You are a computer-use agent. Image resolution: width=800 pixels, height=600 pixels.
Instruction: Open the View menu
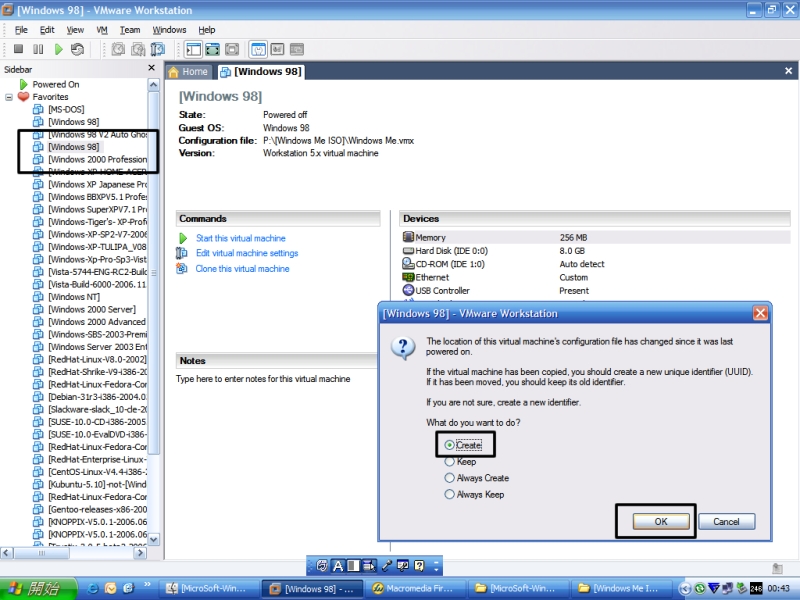coord(75,30)
